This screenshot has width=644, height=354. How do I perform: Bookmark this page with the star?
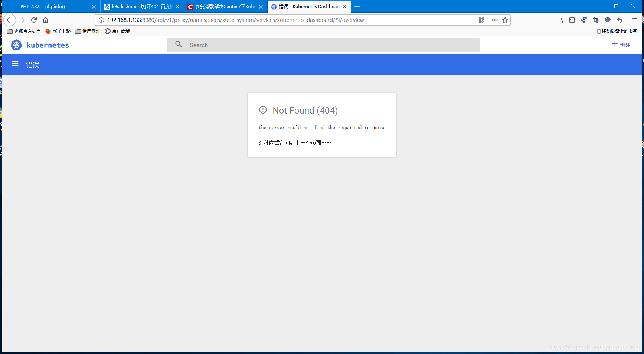505,20
